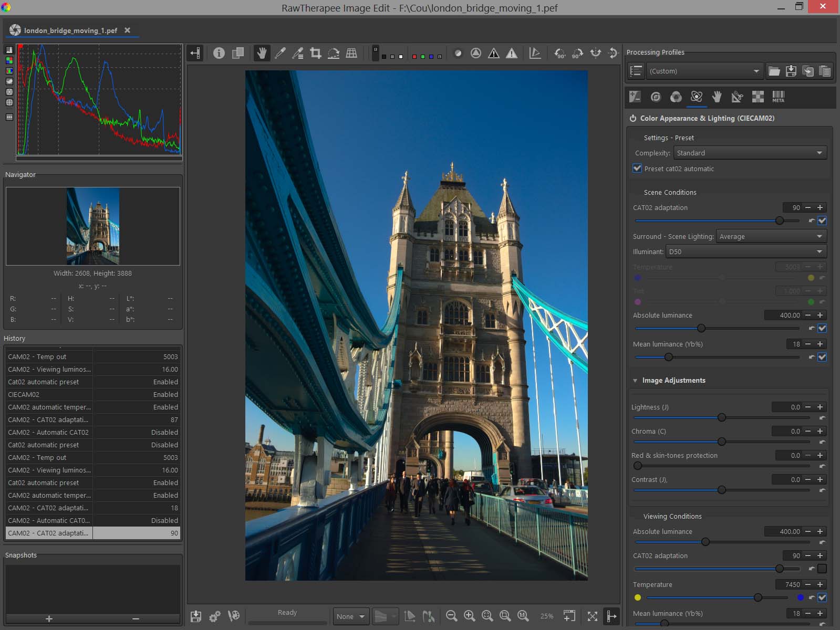This screenshot has height=630, width=840.
Task: Switch to the Advanced tab icon
Action: pos(696,97)
